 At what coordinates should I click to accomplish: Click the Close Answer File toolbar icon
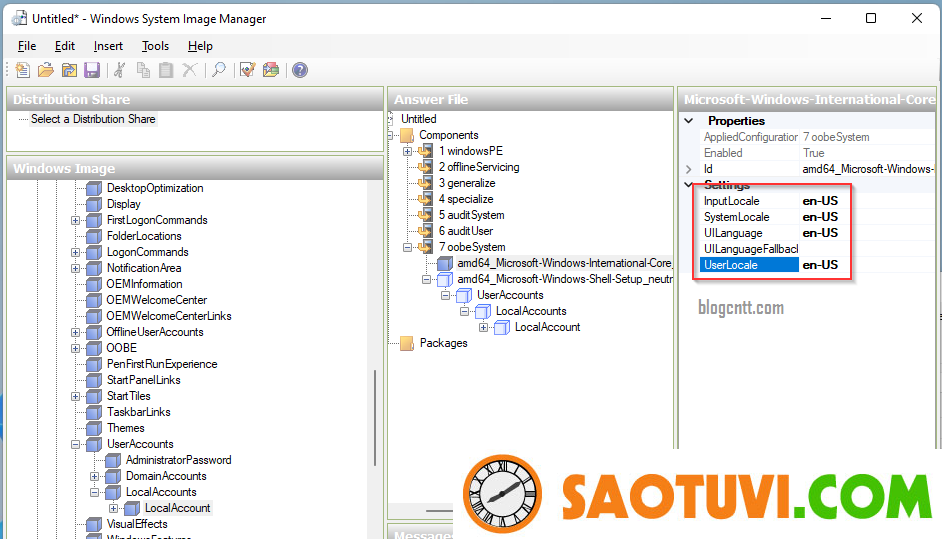click(69, 70)
